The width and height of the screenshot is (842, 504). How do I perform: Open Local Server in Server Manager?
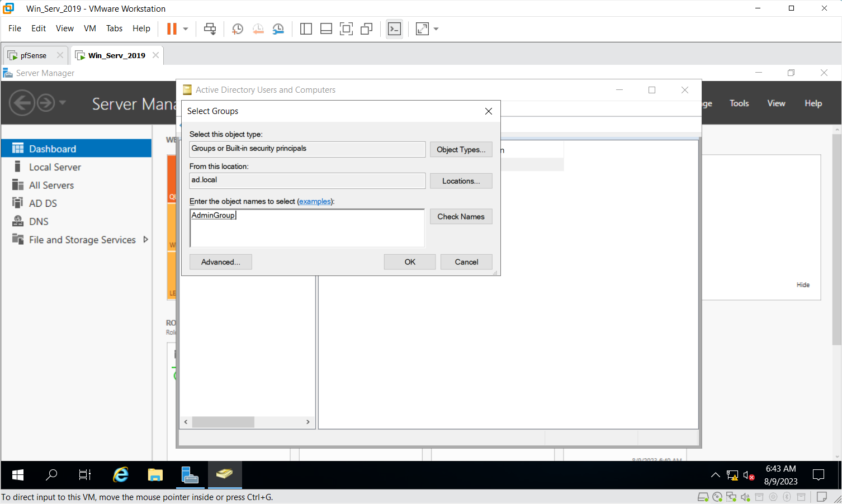(x=76, y=167)
